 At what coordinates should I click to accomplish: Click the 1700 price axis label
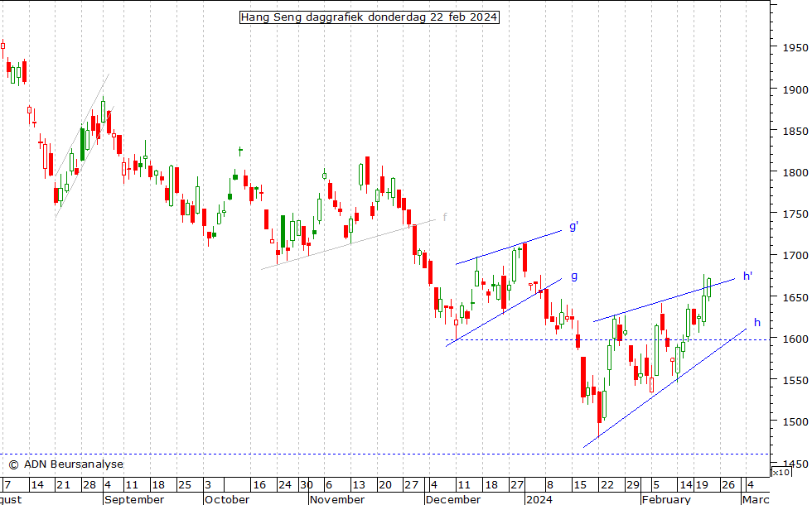[x=795, y=255]
